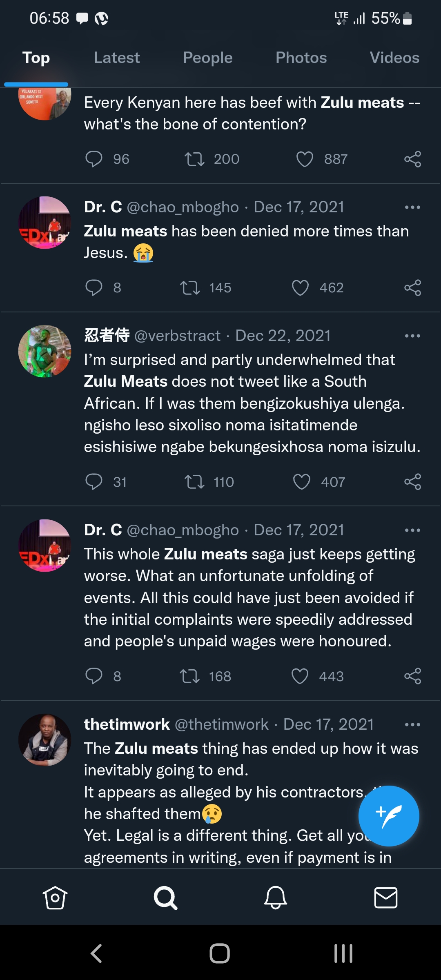Open overflow menu on Dr. C's first tweet
Viewport: 441px width, 980px height.
tap(412, 207)
